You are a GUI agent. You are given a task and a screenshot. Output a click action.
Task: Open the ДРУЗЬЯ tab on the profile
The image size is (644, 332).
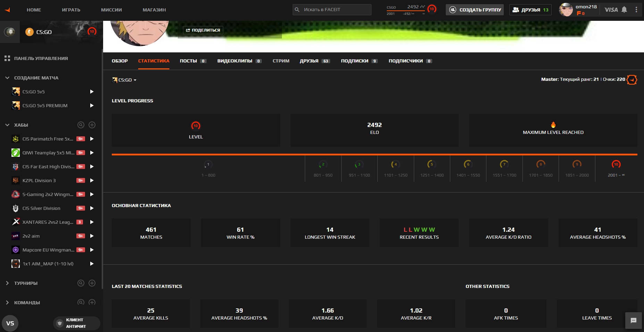(x=315, y=61)
